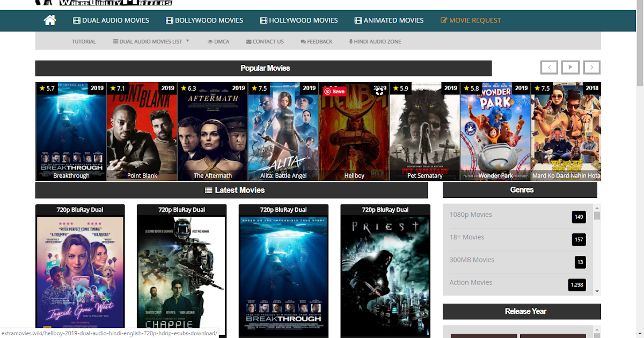Expand Dual Audio Movies List dropdown
The image size is (644, 338).
(x=151, y=41)
